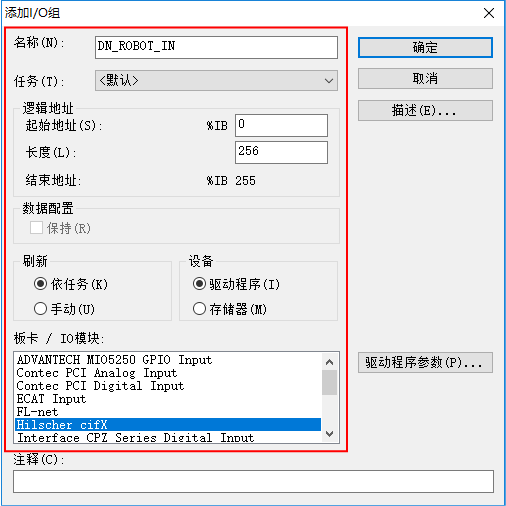Select the 依任务(K) refresh option

coord(40,284)
